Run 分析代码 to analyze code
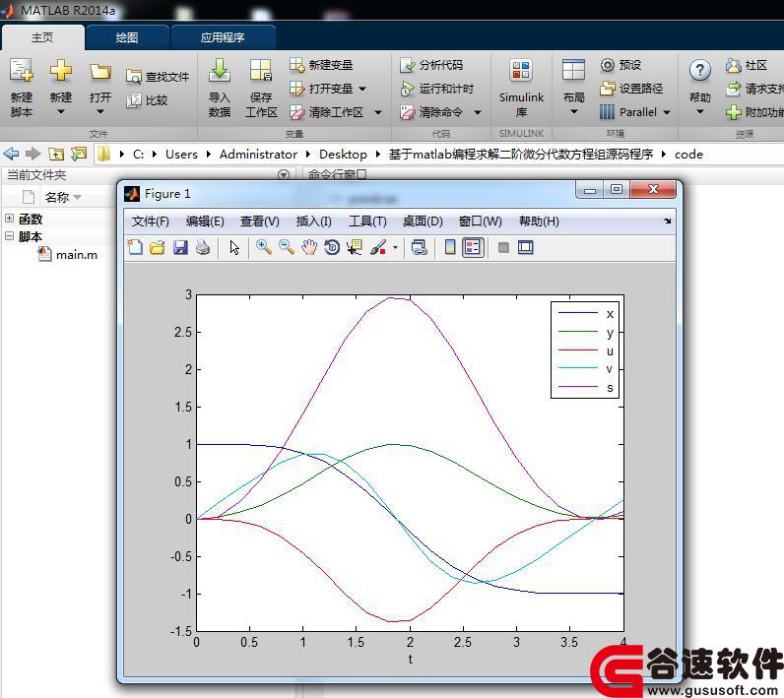The image size is (784, 698). (431, 65)
